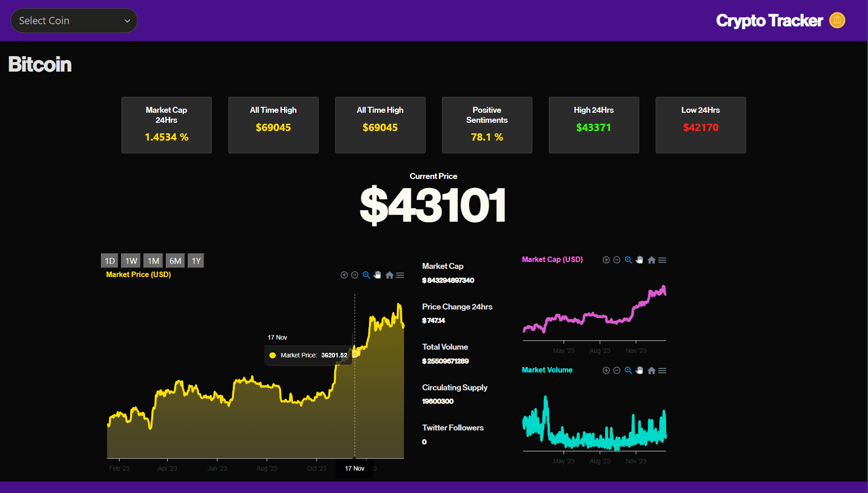Screen dimensions: 868x493
Task: Click the Oct '23 axis label
Action: (x=316, y=468)
